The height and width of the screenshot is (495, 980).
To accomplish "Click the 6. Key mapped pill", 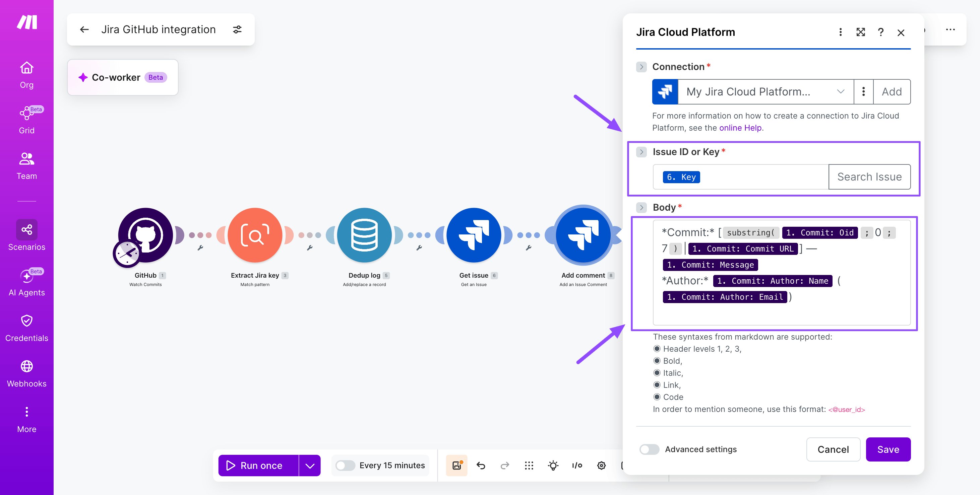I will click(x=681, y=177).
